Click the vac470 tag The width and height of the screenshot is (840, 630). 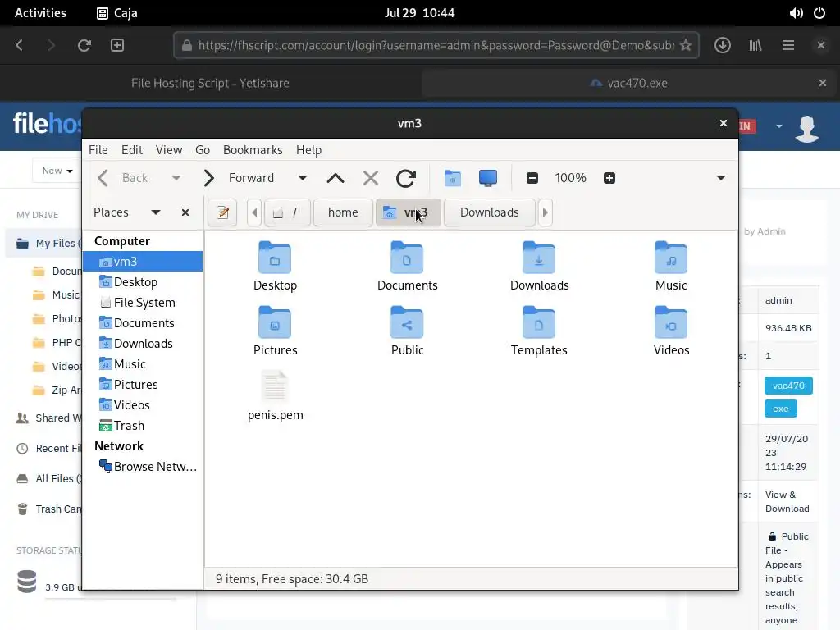pyautogui.click(x=788, y=386)
